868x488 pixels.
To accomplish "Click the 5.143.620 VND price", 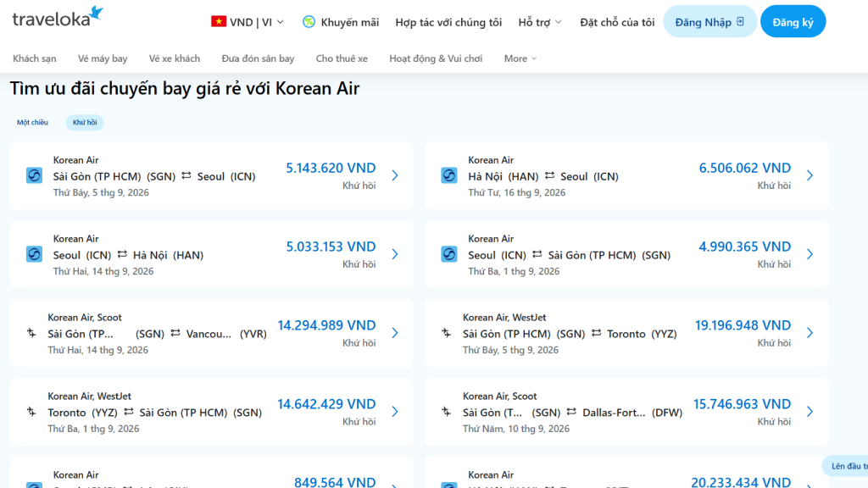I will (331, 168).
